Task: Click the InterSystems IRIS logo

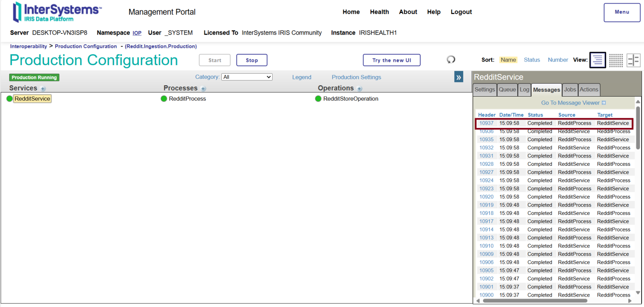Action: click(57, 12)
